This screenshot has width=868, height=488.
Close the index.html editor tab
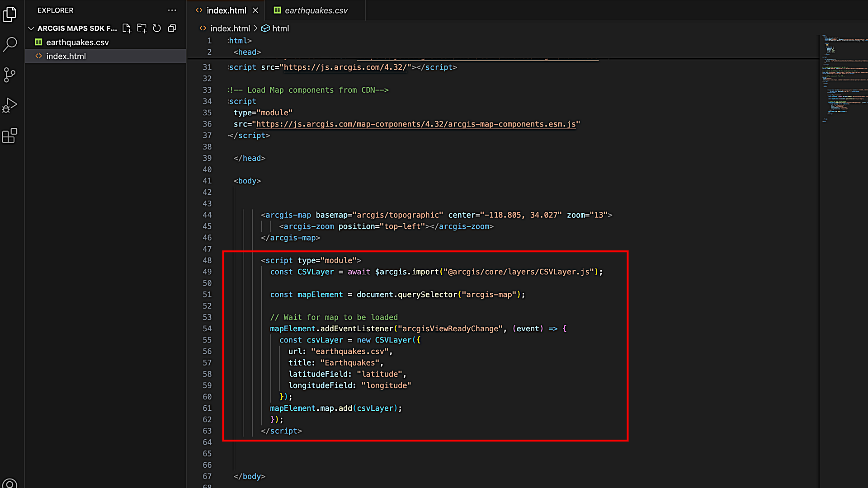(255, 10)
